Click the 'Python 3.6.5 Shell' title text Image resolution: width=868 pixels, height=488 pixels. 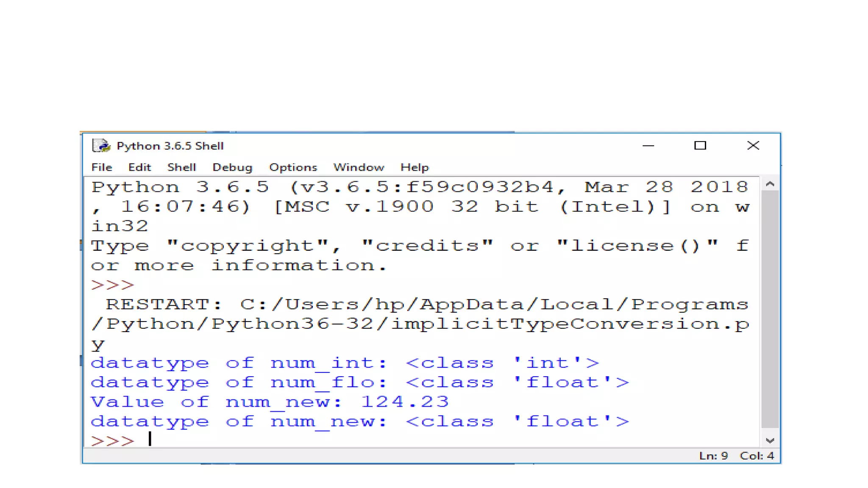pyautogui.click(x=170, y=146)
